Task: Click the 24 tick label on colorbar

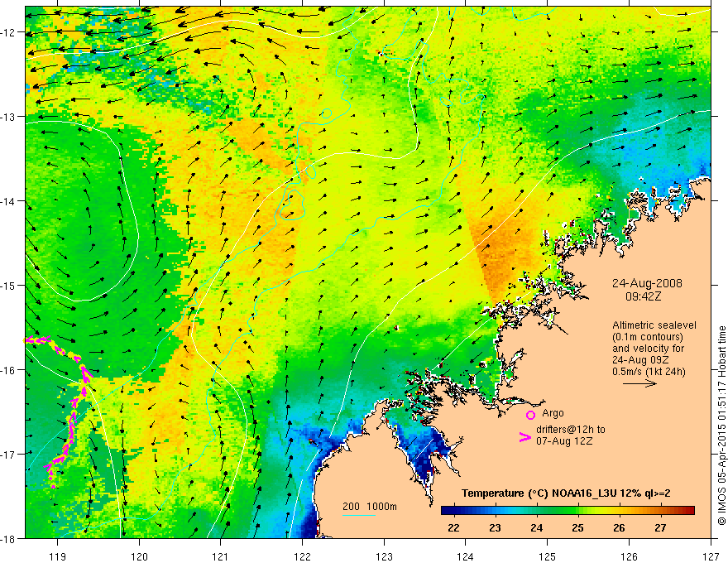Action: pyautogui.click(x=537, y=527)
